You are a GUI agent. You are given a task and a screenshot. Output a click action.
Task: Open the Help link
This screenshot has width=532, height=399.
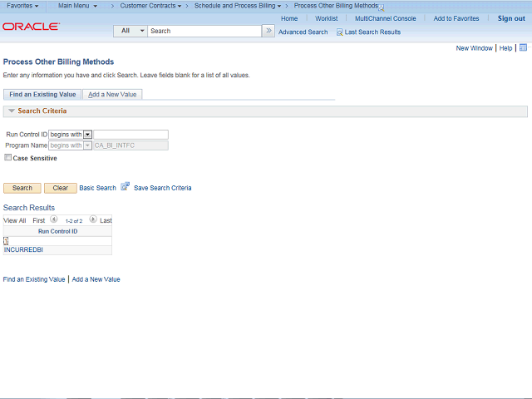(x=505, y=48)
